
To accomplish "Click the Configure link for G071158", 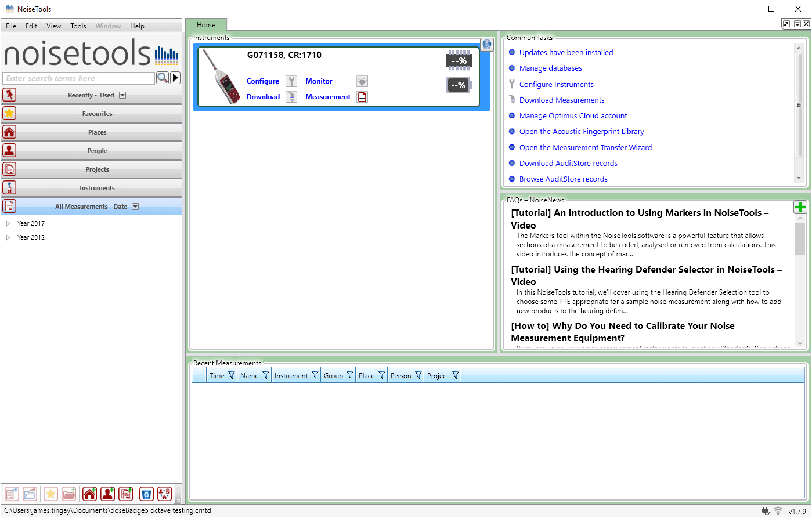I will pyautogui.click(x=263, y=81).
